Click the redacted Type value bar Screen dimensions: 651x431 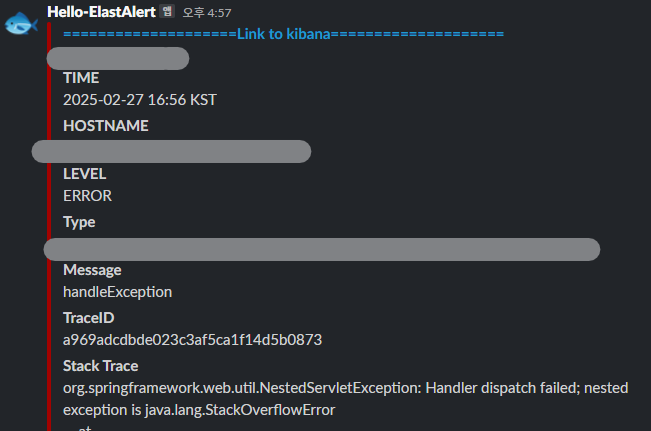pos(322,250)
